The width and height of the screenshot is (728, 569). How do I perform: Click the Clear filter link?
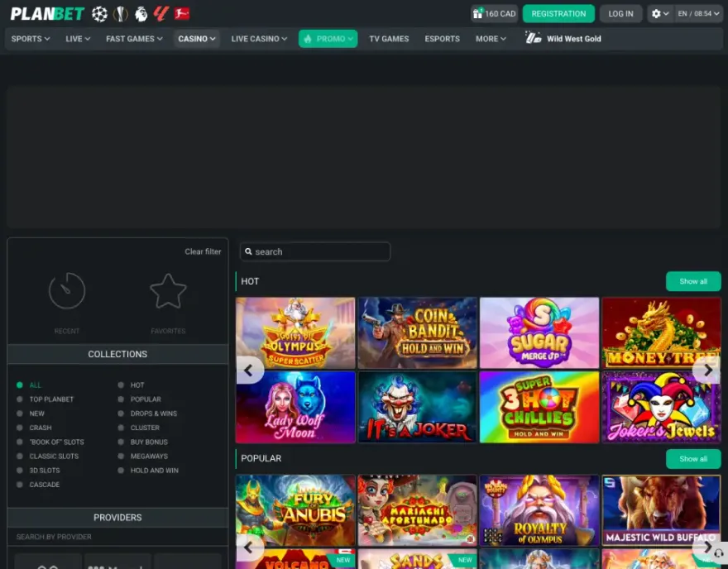(203, 251)
